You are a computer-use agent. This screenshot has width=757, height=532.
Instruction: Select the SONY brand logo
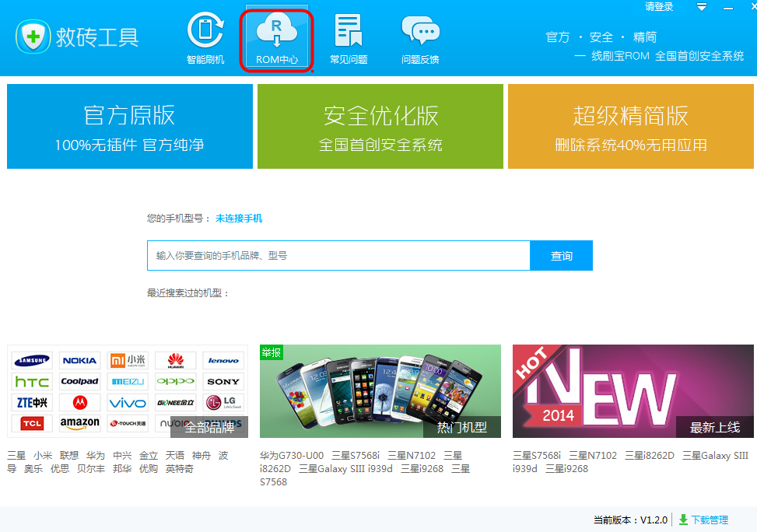223,381
